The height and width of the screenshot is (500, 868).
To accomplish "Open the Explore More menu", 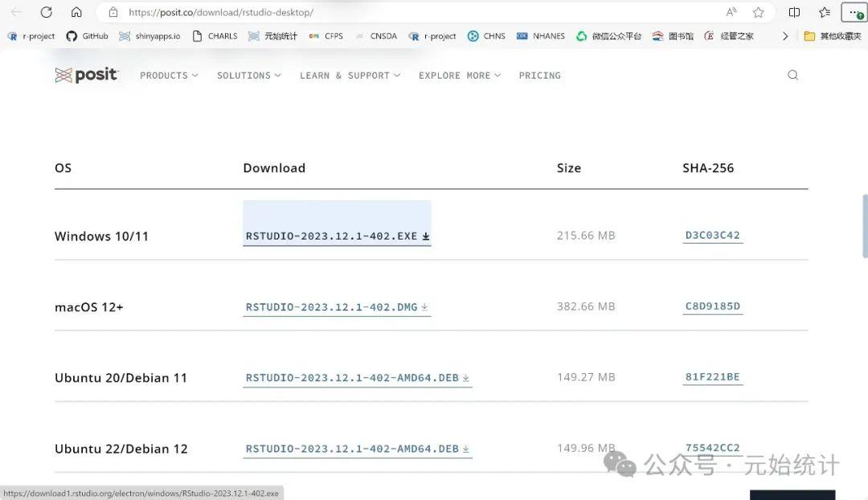I will [459, 76].
